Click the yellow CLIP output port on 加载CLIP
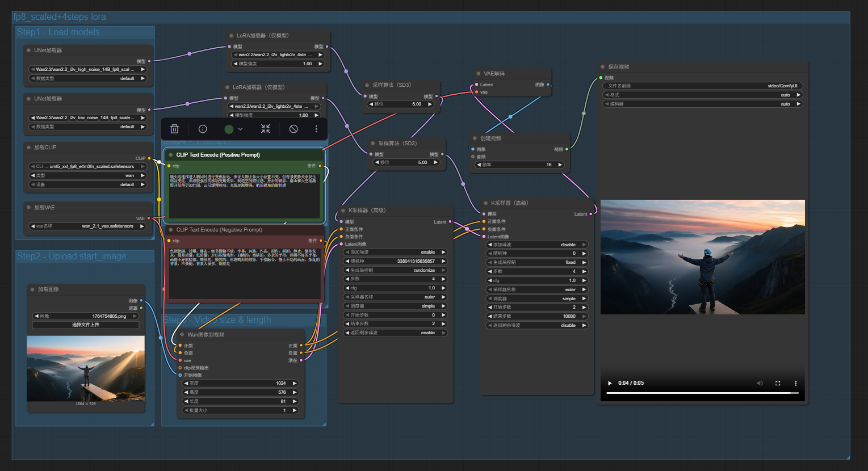Image resolution: width=868 pixels, height=471 pixels. 149,158
